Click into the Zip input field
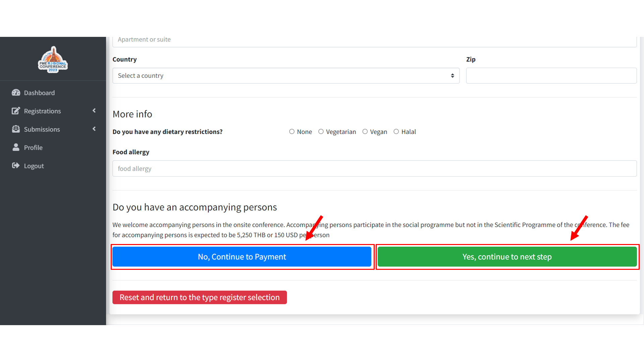644x362 pixels. tap(551, 76)
